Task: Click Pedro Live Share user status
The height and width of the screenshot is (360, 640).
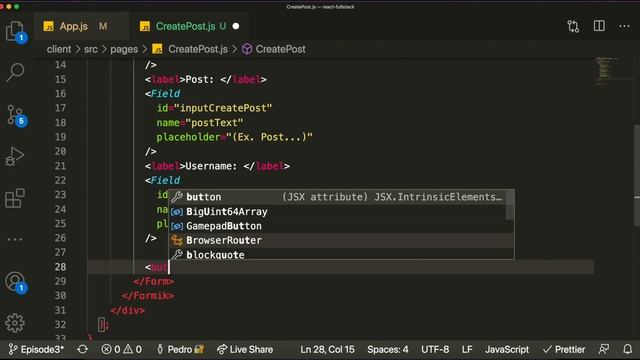Action: pos(180,349)
